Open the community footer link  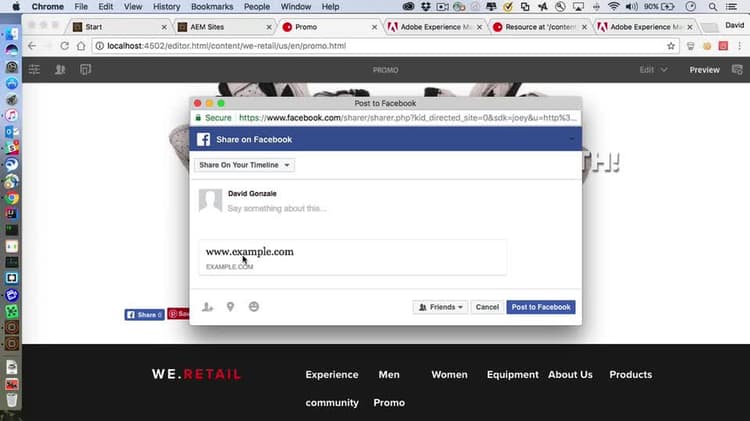tap(332, 403)
